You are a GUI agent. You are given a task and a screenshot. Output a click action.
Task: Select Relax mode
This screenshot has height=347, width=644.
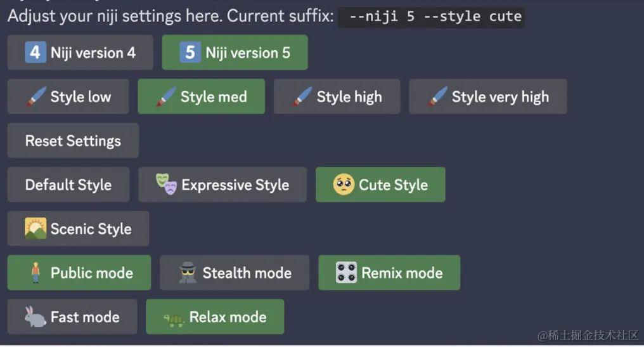point(215,317)
